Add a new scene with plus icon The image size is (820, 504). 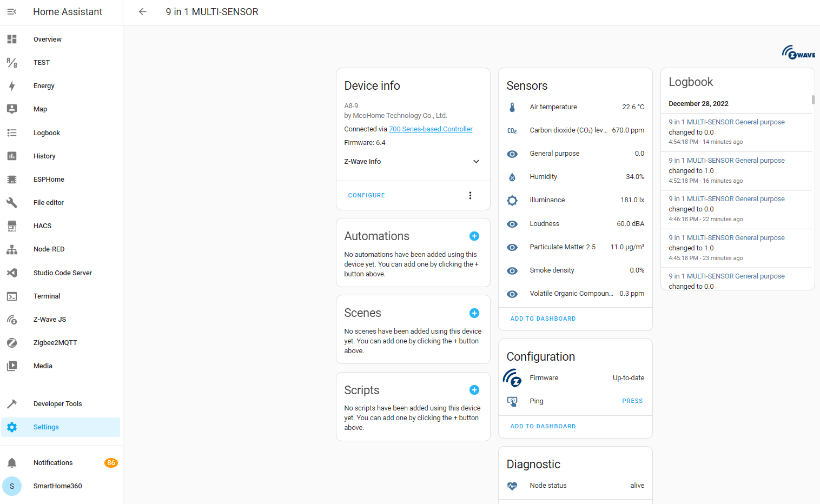pos(474,313)
